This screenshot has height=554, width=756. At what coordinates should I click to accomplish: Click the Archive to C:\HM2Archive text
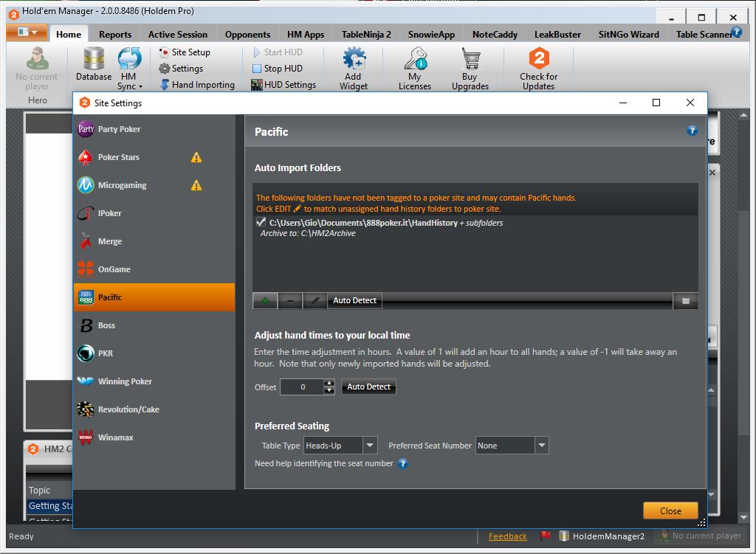click(308, 233)
